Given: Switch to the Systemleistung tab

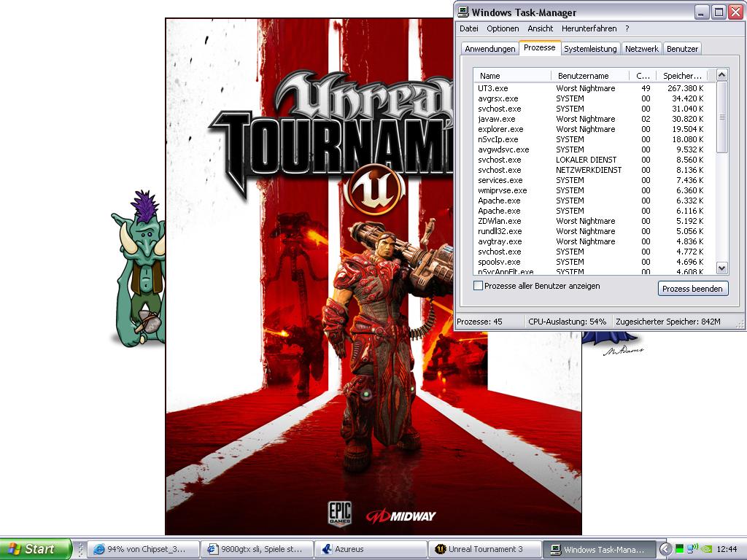Looking at the screenshot, I should (x=590, y=49).
